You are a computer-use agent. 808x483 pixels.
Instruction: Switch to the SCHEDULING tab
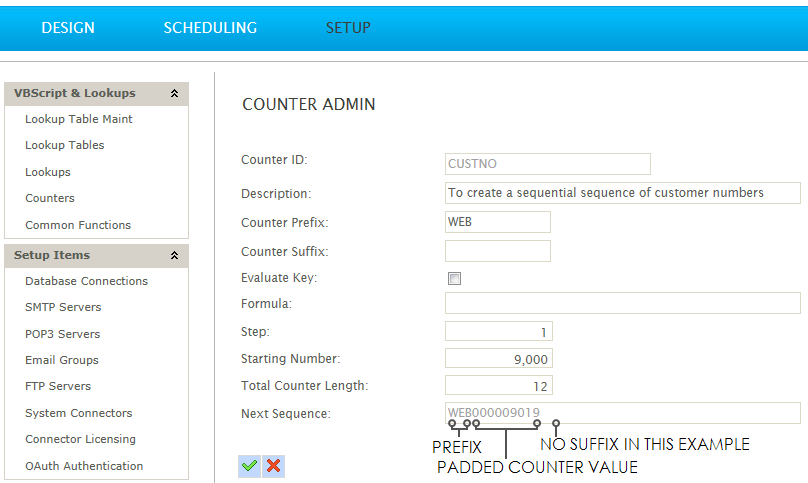210,28
